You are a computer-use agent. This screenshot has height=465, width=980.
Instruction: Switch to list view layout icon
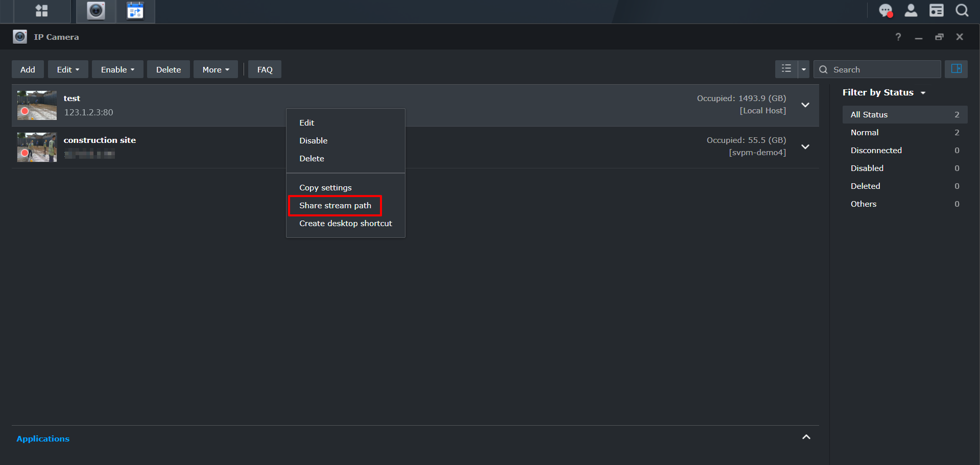pyautogui.click(x=786, y=69)
